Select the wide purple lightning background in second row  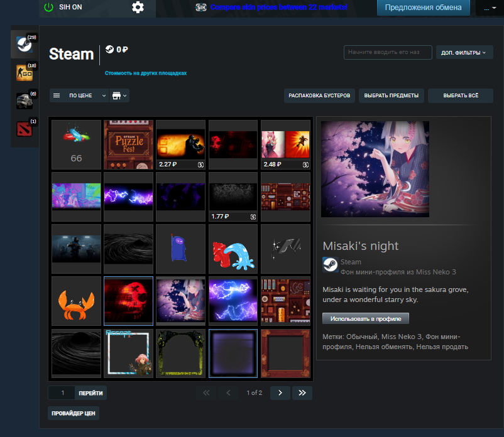tap(129, 197)
